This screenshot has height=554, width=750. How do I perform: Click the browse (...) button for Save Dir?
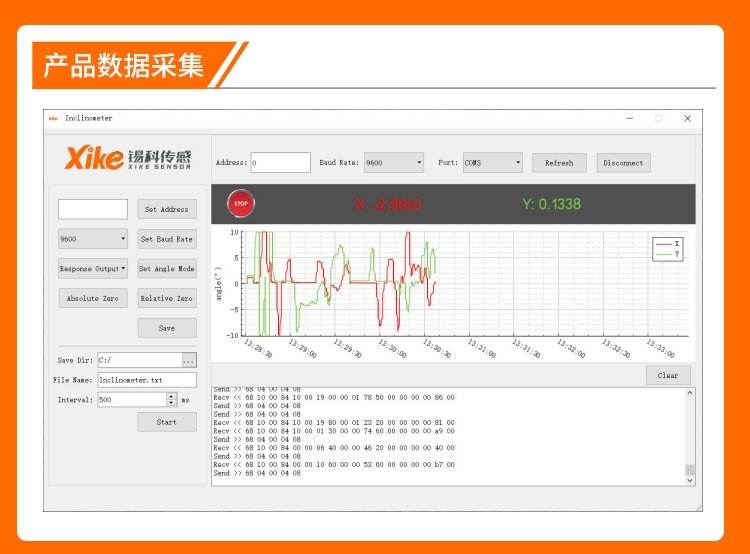[189, 360]
